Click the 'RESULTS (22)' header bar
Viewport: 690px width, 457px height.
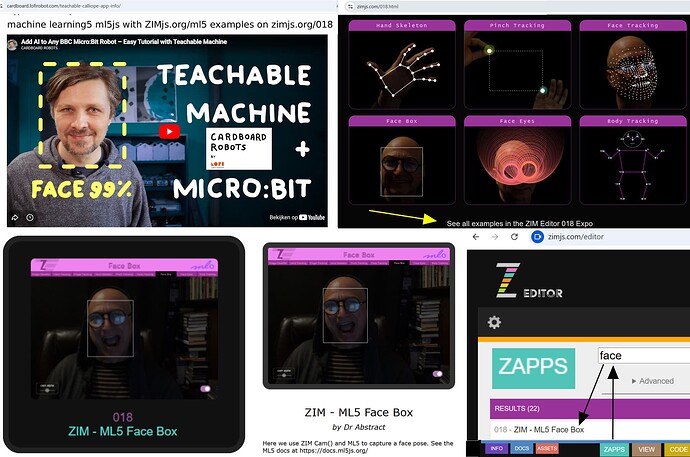[x=590, y=409]
